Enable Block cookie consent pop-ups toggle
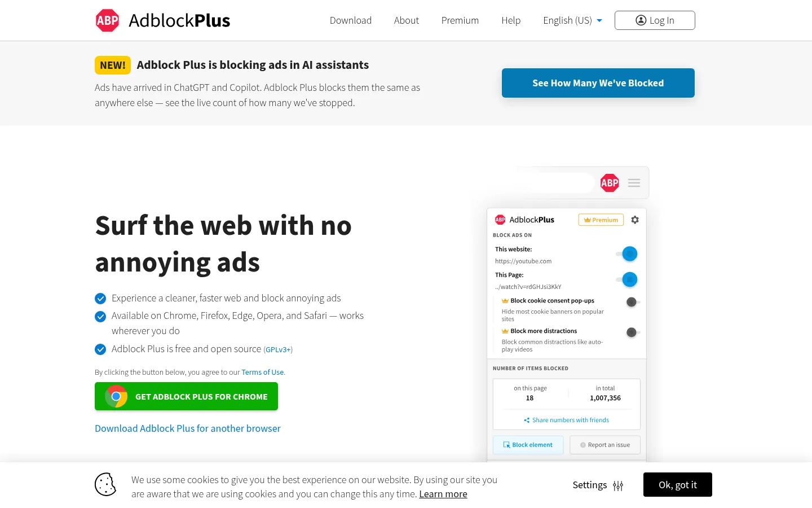 point(633,302)
